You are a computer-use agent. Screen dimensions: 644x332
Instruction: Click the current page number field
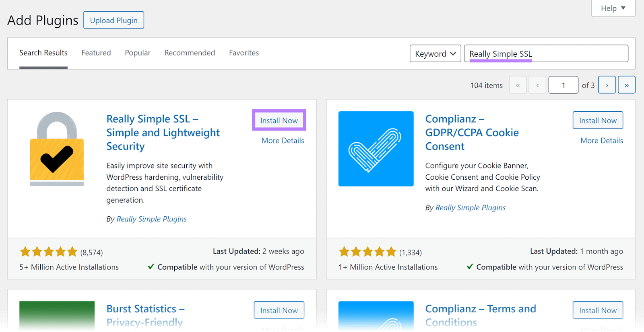pos(563,85)
